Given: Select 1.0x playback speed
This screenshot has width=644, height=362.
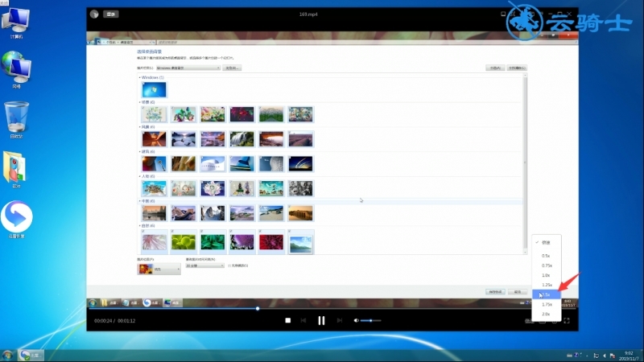Looking at the screenshot, I should pos(547,275).
